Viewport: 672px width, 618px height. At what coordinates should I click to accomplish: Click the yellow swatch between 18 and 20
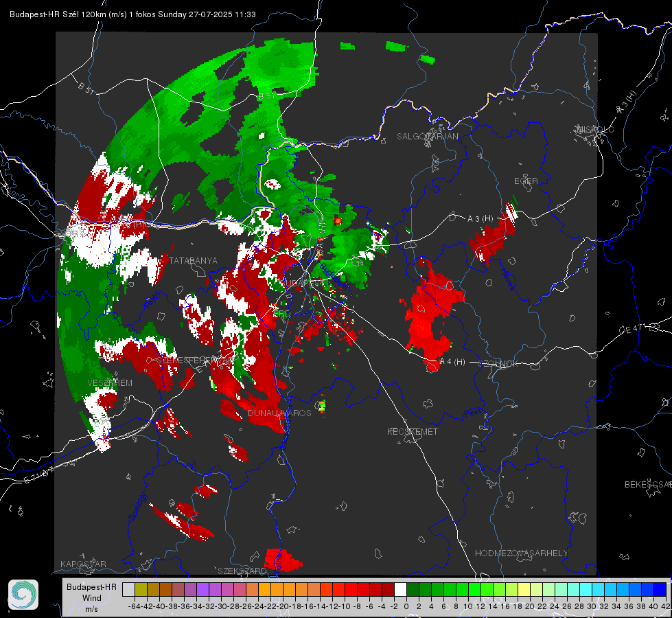click(524, 589)
